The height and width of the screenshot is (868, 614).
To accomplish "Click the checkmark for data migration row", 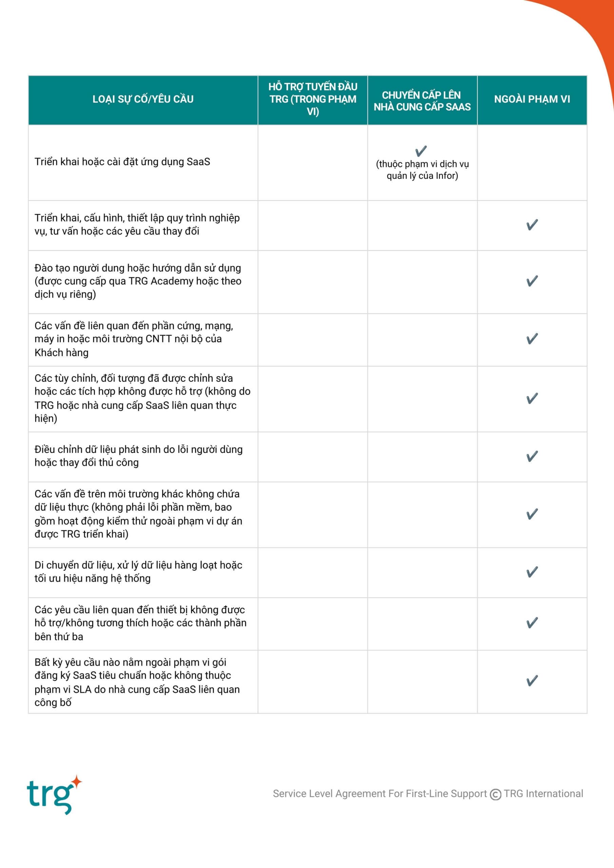I will [532, 572].
